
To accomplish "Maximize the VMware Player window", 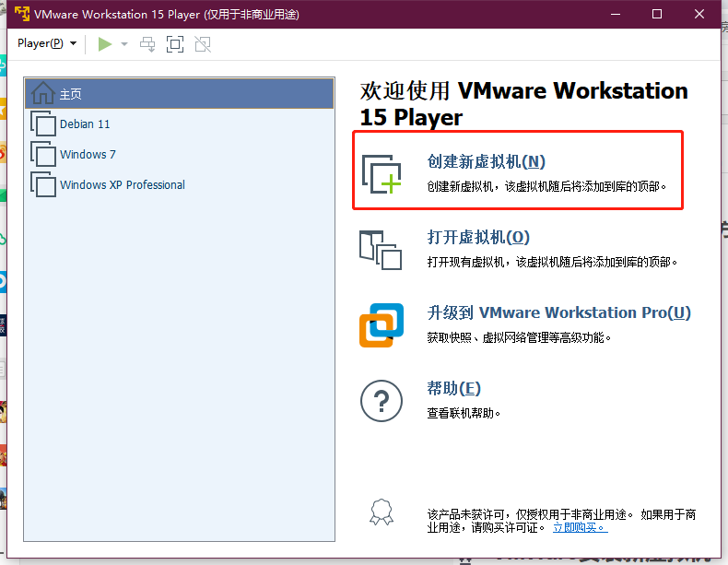I will pyautogui.click(x=657, y=14).
